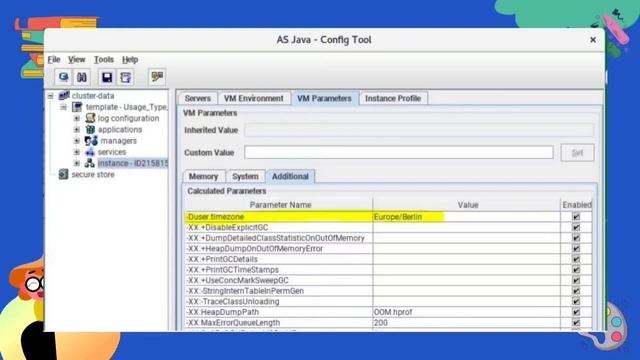The height and width of the screenshot is (360, 640).
Task: Toggle Enabled checkbox for -XX:+PrintGCDetails
Action: click(576, 259)
